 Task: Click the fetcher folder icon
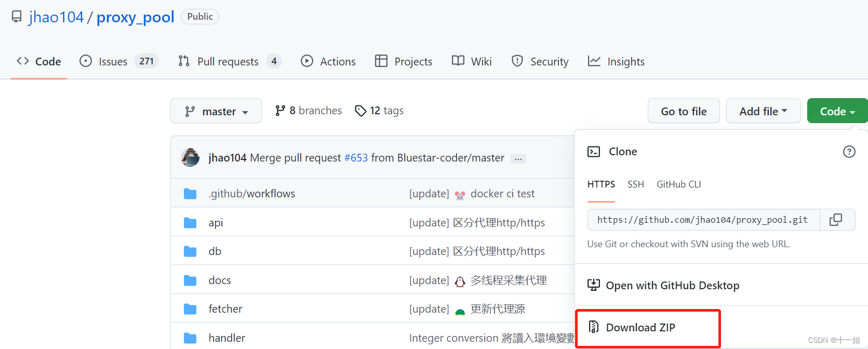190,309
